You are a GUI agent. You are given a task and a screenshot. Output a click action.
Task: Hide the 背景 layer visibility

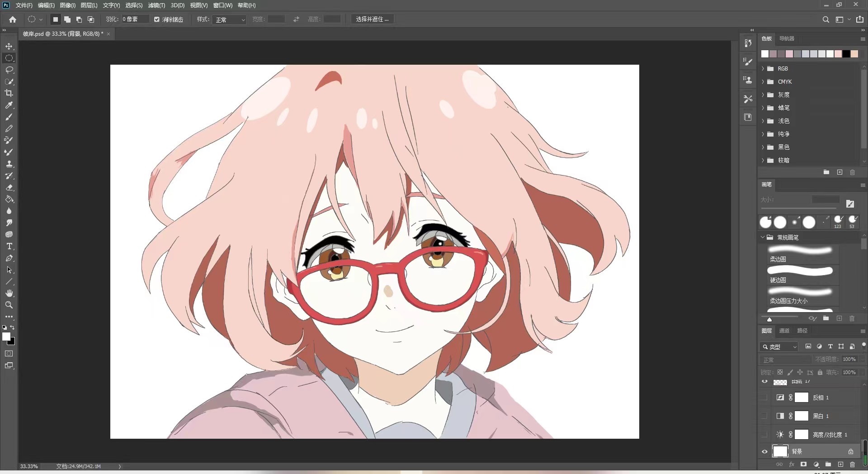coord(764,451)
